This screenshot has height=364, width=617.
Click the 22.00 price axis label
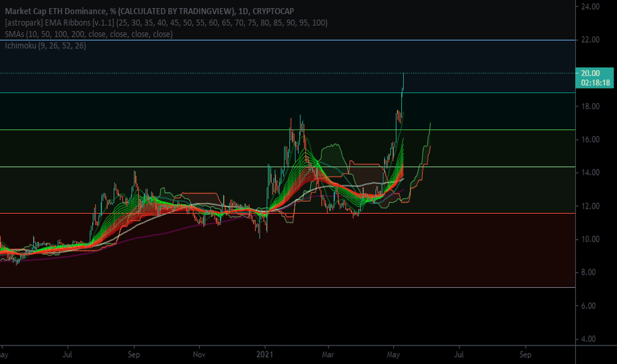(x=591, y=40)
